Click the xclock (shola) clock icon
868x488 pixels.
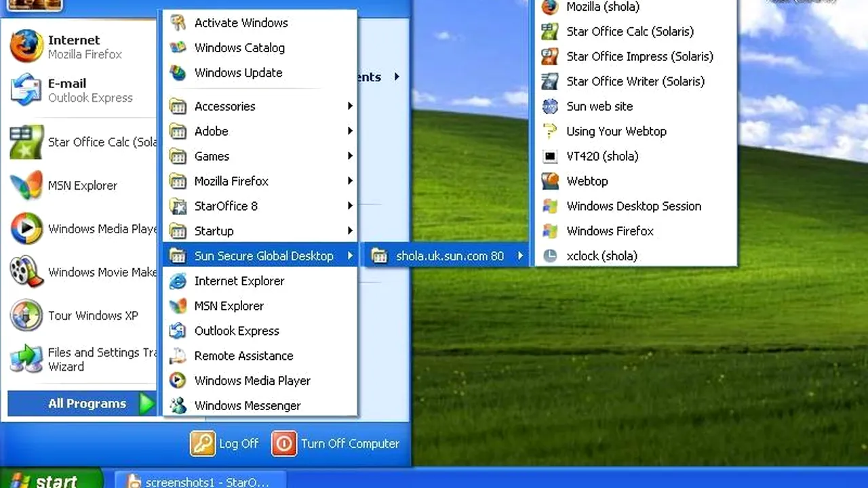point(550,256)
